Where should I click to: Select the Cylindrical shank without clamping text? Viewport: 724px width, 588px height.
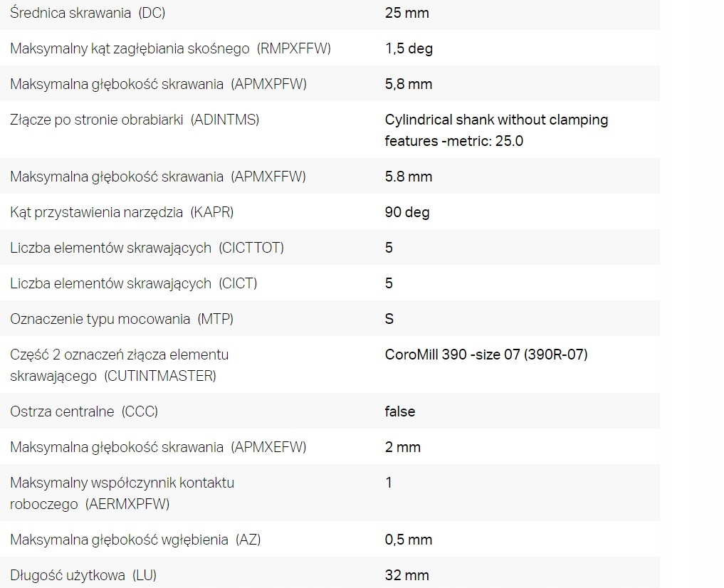(x=496, y=120)
